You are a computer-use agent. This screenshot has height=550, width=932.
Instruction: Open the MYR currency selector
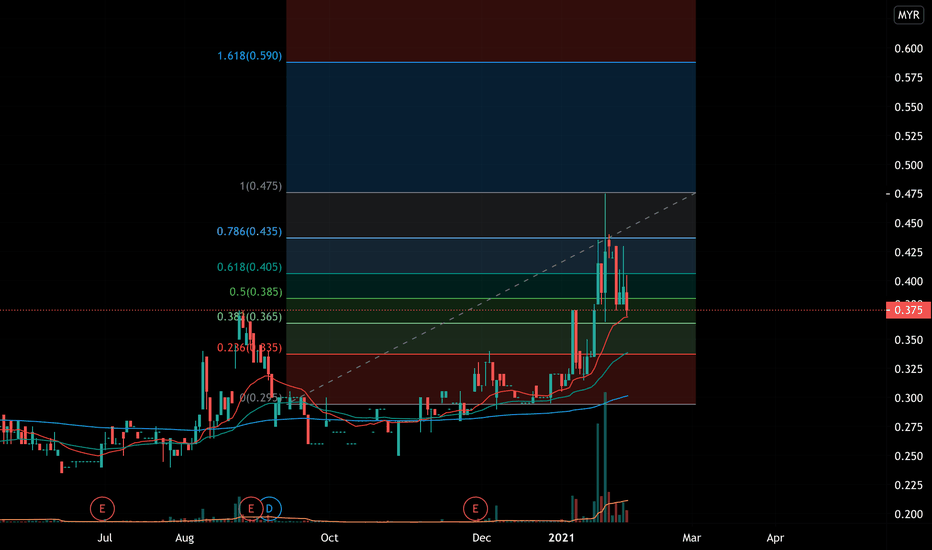tap(908, 15)
